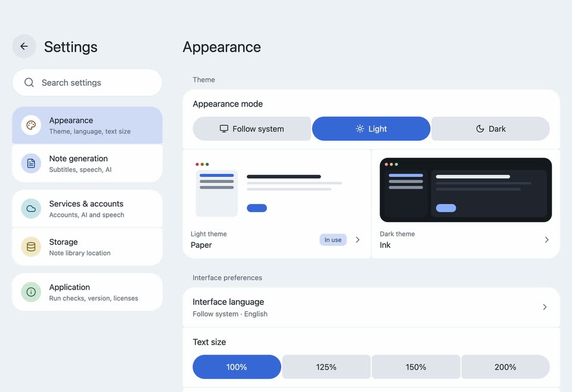
Task: Click the In use badge on Paper theme
Action: coord(333,239)
